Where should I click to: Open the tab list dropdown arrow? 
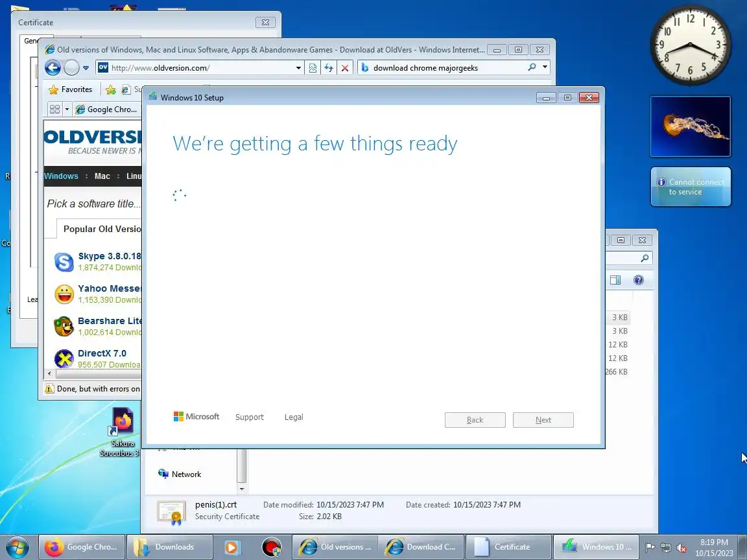(x=67, y=109)
